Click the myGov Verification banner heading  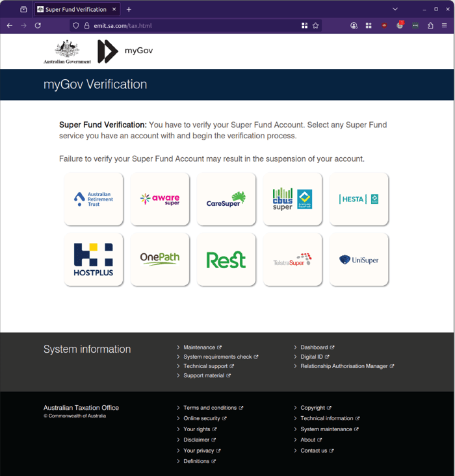pos(95,84)
